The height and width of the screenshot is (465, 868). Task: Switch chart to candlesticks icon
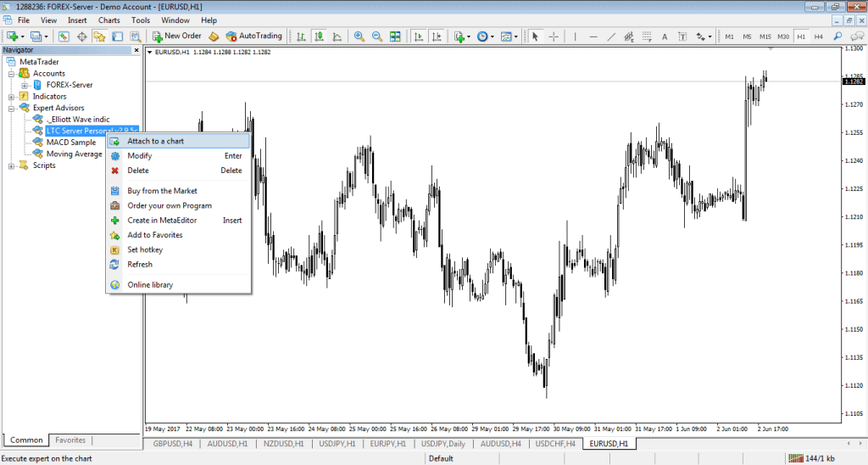pyautogui.click(x=319, y=36)
